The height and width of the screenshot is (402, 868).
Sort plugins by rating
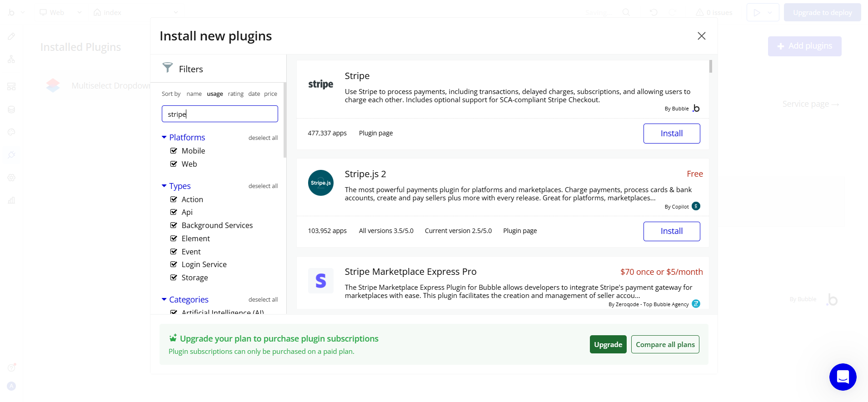[236, 94]
